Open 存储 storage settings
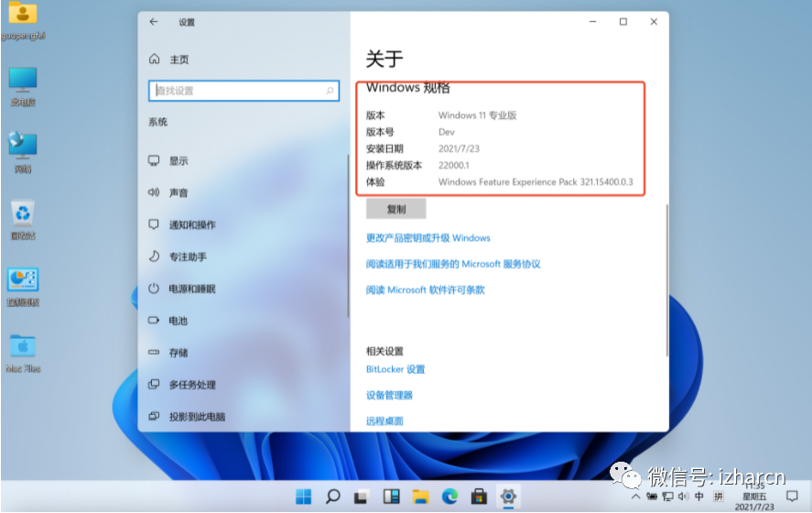Image resolution: width=812 pixels, height=513 pixels. tap(168, 353)
